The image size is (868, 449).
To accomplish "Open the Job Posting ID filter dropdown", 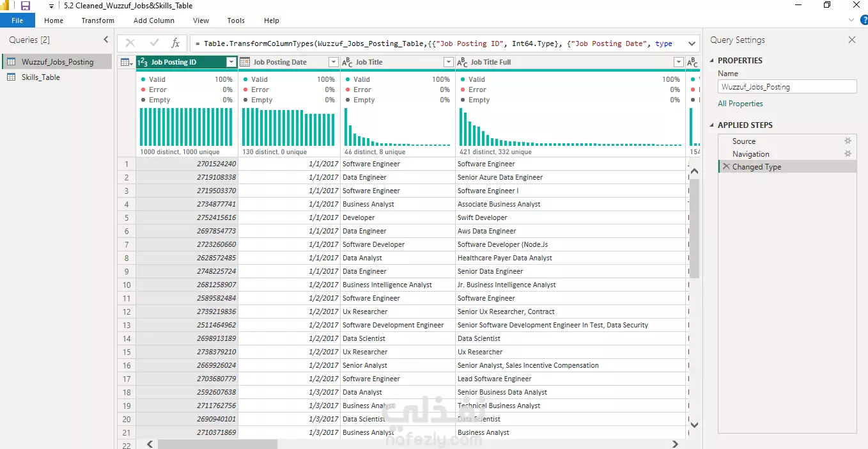I will [231, 62].
